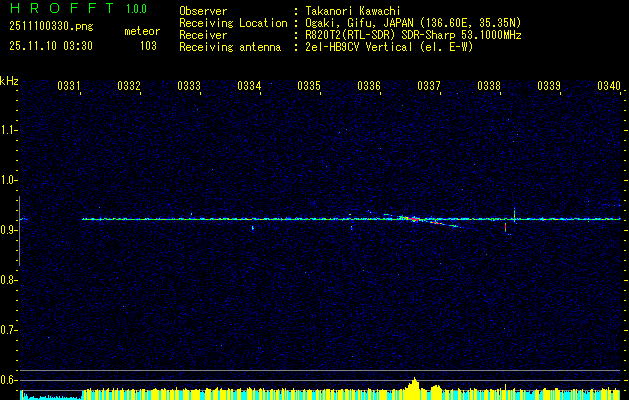The height and width of the screenshot is (400, 629).
Task: Click the HROFFT title text
Action: pos(62,8)
